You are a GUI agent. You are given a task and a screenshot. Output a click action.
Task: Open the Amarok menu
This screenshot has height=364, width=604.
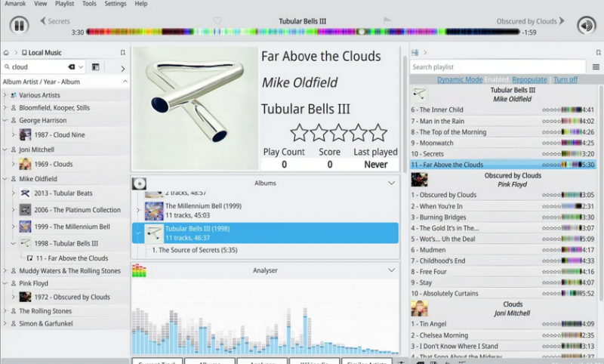tap(15, 4)
